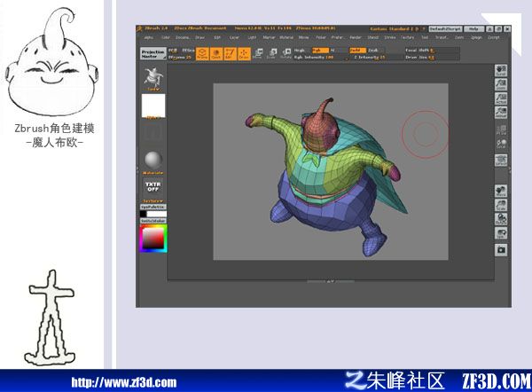Click the TXTR OFF texture button
Screen dimensions: 532x392
(153, 186)
